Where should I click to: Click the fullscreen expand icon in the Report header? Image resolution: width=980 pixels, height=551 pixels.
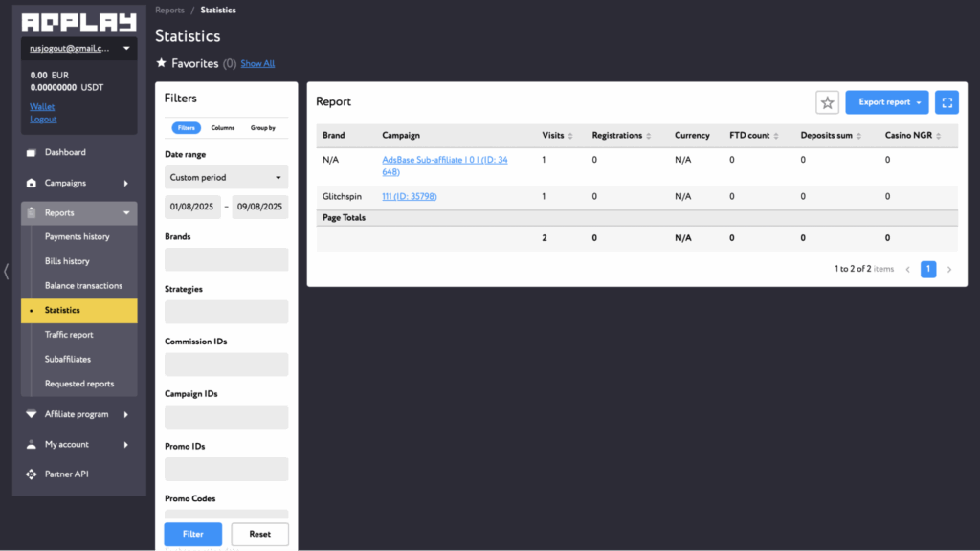947,102
